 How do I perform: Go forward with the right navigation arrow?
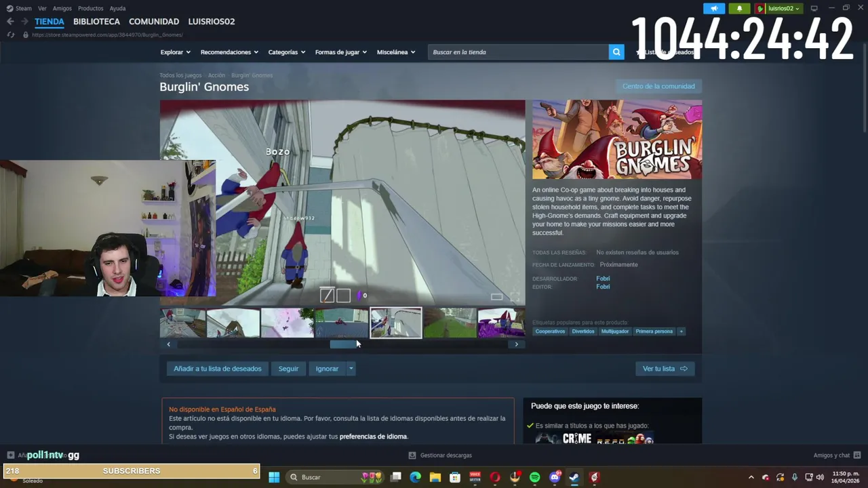click(x=24, y=22)
